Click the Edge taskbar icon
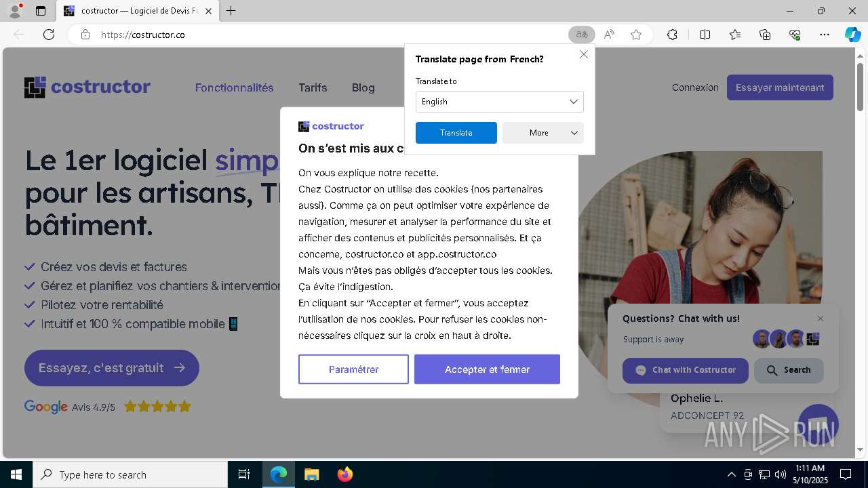This screenshot has width=868, height=488. tap(279, 474)
